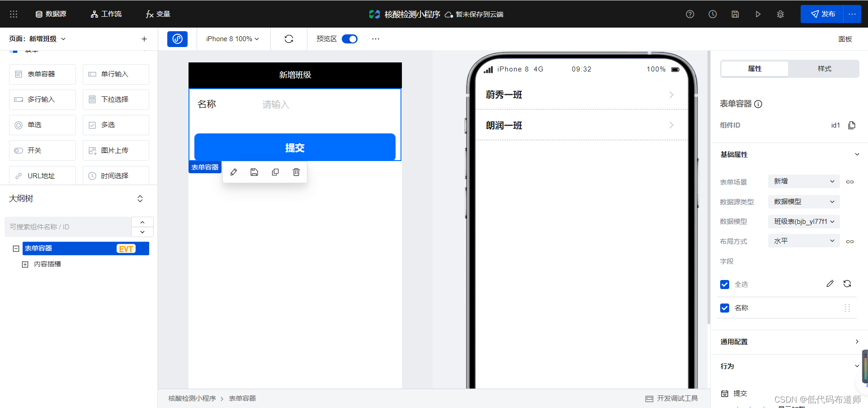
Task: Expand the 通用配置 section
Action: 790,342
